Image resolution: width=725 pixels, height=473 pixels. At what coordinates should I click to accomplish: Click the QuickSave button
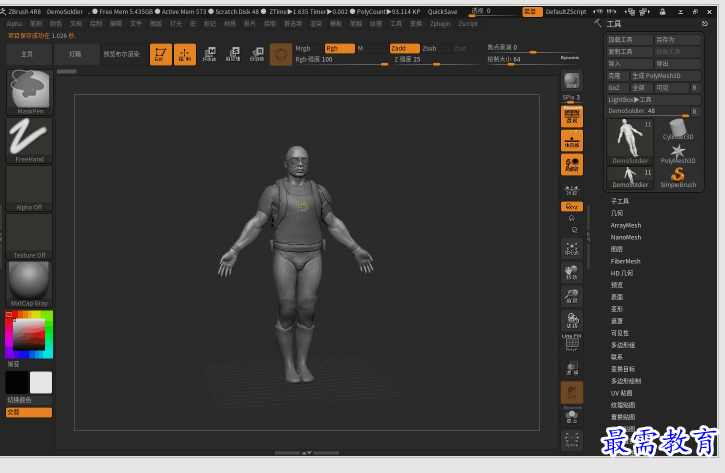[442, 12]
